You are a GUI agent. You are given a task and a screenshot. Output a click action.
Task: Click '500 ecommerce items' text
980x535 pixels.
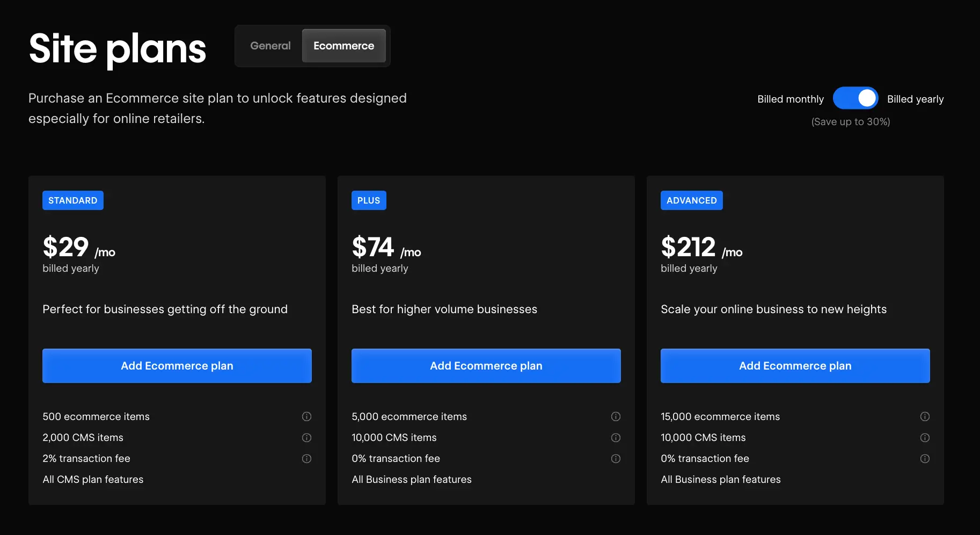96,416
